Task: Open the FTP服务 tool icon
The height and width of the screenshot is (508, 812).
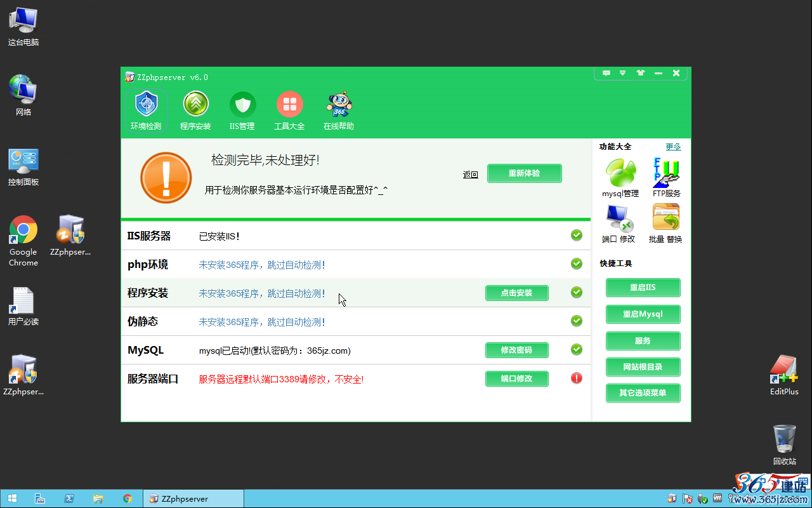Action: tap(666, 173)
